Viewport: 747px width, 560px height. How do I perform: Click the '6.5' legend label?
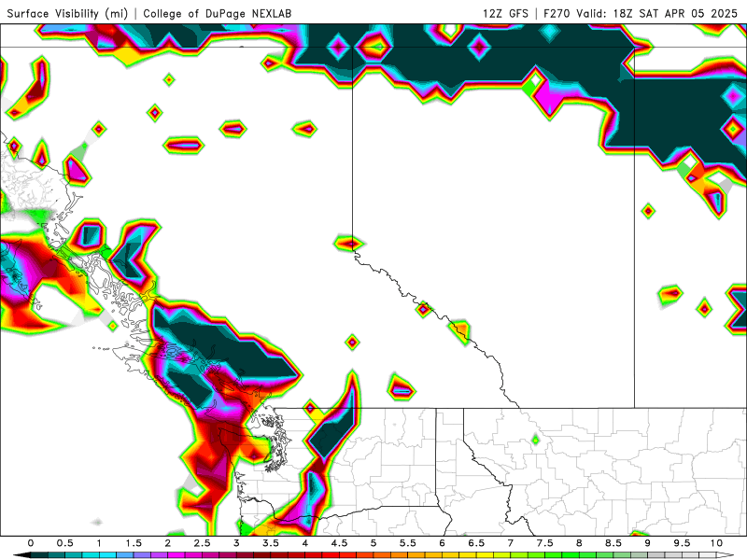pos(476,543)
